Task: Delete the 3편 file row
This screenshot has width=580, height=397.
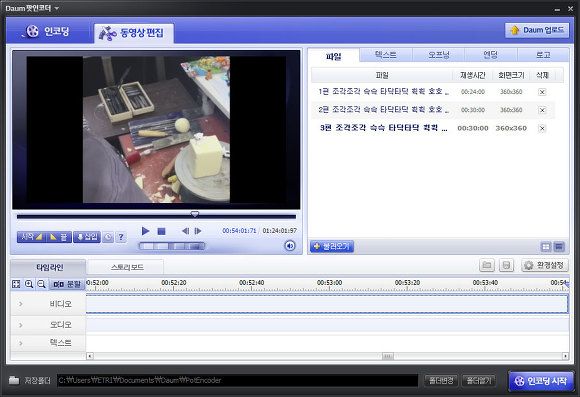Action: pos(542,128)
